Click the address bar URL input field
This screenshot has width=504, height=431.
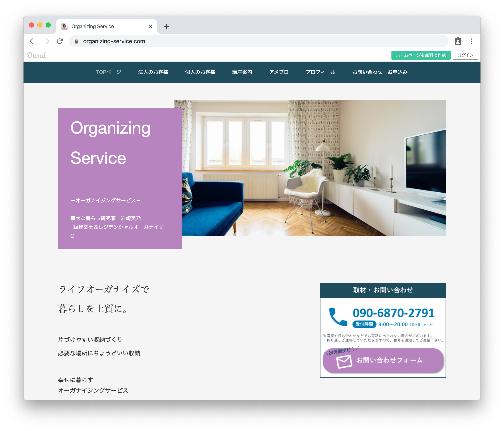252,41
